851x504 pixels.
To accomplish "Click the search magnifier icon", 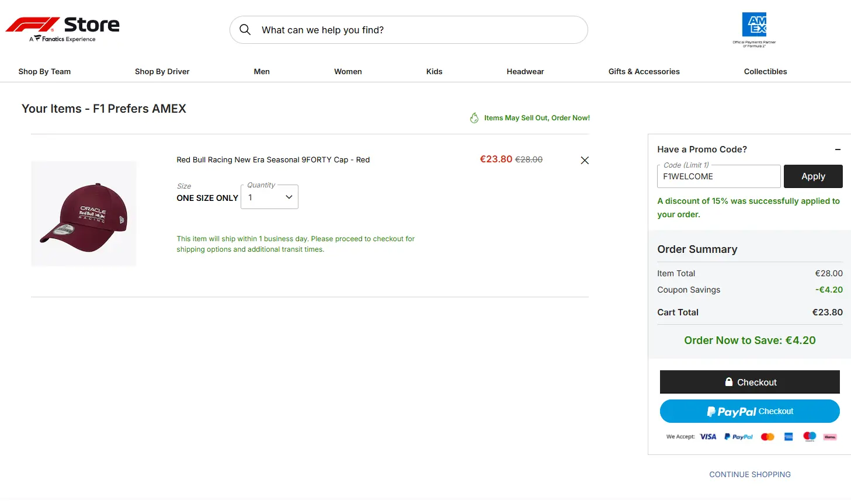I will 245,30.
